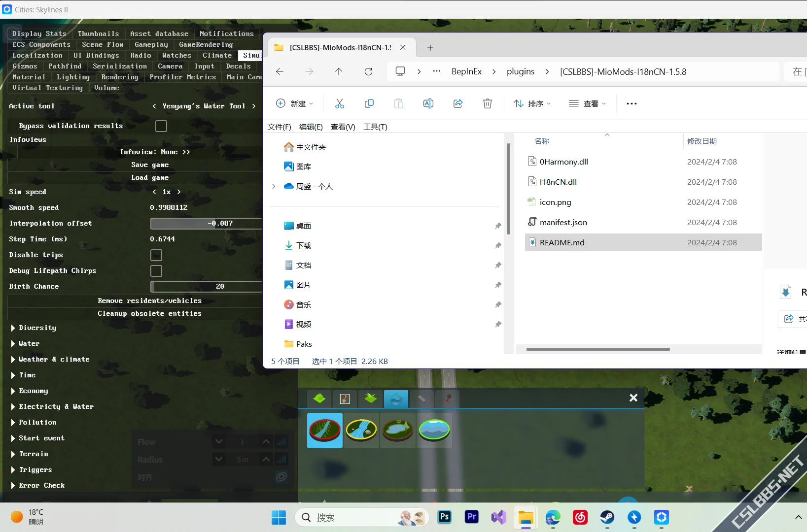Screen dimensions: 807x532
Task: Open Photoshop from the taskbar
Action: click(x=445, y=517)
